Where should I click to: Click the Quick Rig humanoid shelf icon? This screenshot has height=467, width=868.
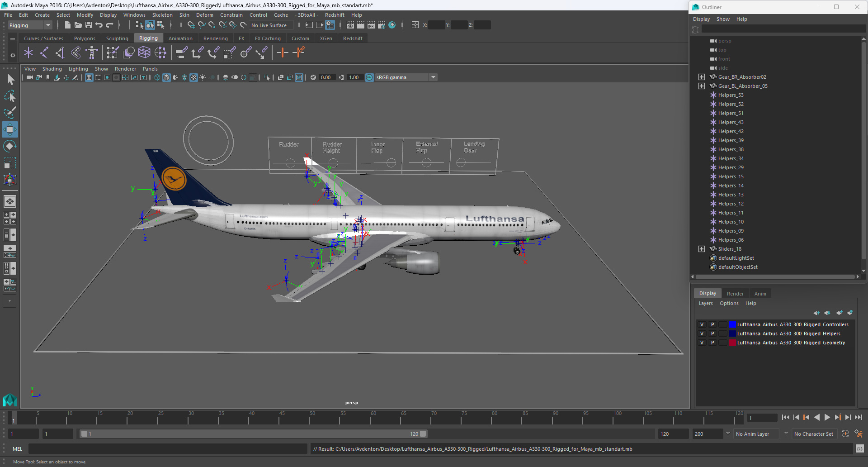click(92, 53)
